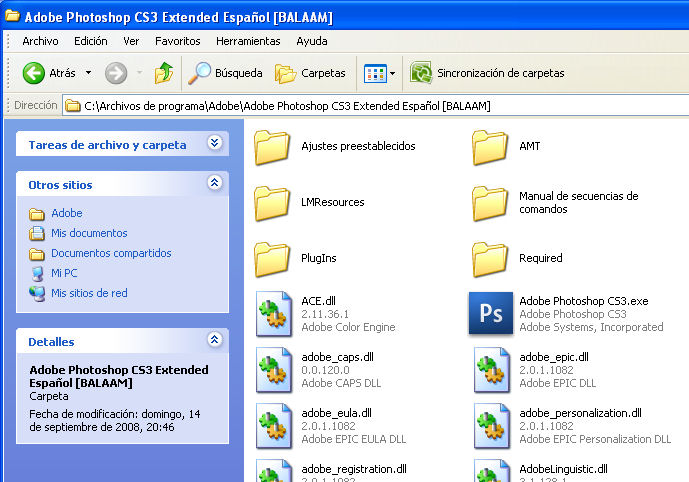This screenshot has height=482, width=689.
Task: Select the adobe_eula.dll file icon
Action: pyautogui.click(x=274, y=426)
